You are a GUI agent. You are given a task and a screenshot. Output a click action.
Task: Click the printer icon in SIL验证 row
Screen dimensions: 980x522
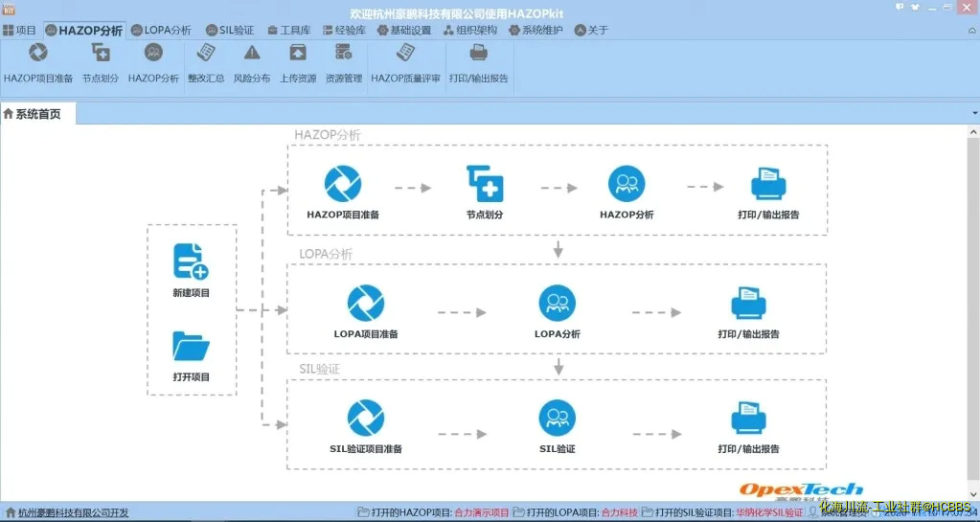(x=749, y=418)
